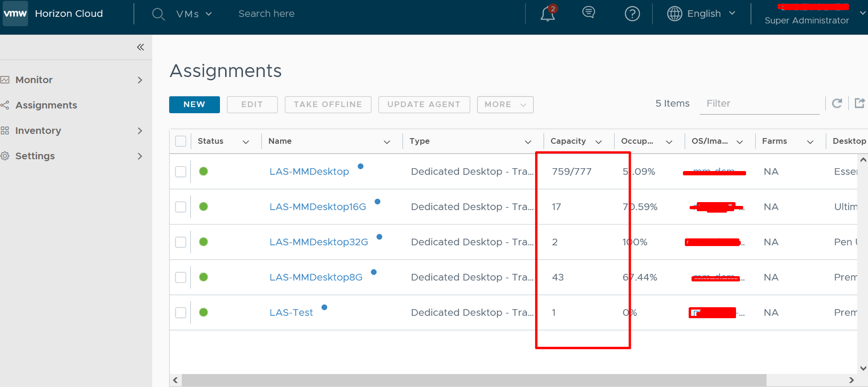
Task: Open Occupancy column dropdown arrow
Action: click(669, 142)
